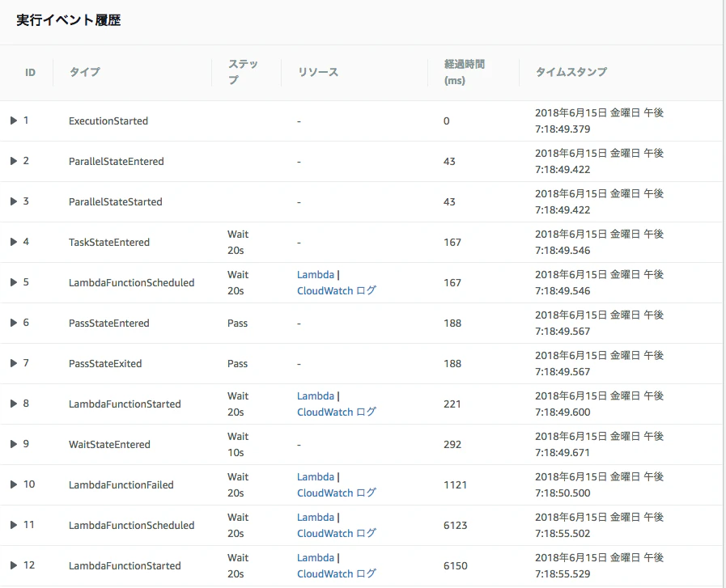
Task: Select the PassStateEntered type text
Action: click(108, 324)
